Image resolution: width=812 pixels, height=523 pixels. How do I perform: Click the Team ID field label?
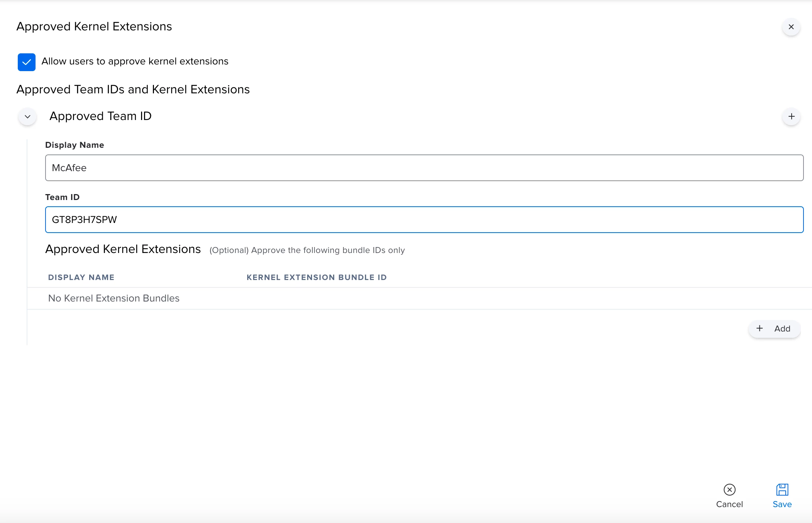pos(62,197)
